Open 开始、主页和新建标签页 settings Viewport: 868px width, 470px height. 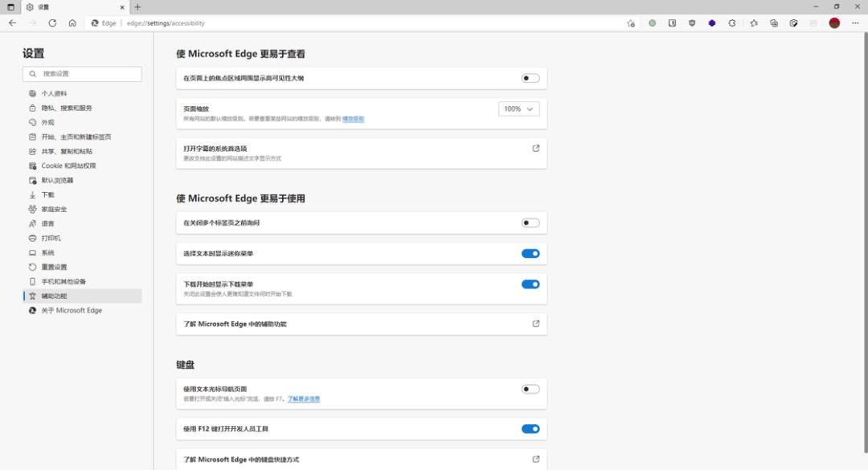[x=82, y=137]
